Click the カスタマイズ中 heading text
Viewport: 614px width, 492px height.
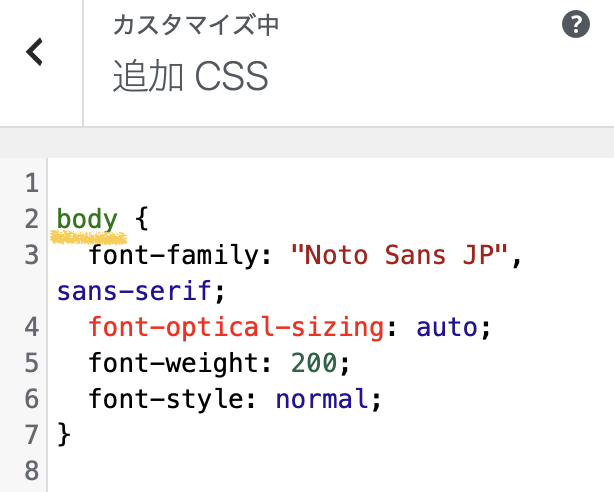coord(195,25)
